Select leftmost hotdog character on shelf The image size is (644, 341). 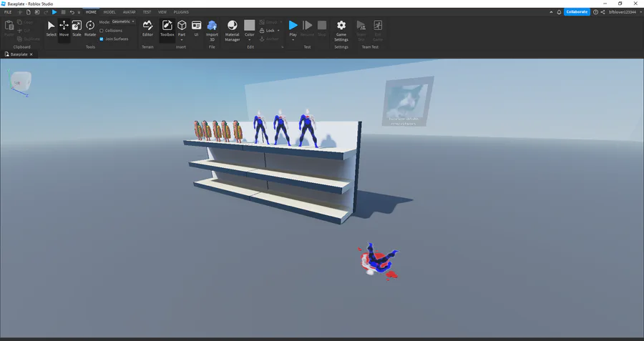[x=198, y=130]
